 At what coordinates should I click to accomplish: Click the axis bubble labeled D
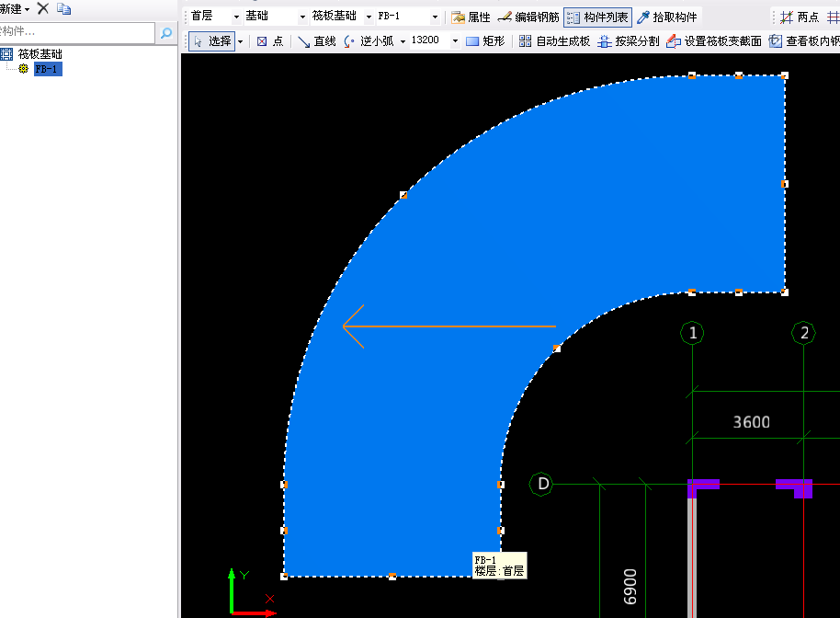coord(541,484)
